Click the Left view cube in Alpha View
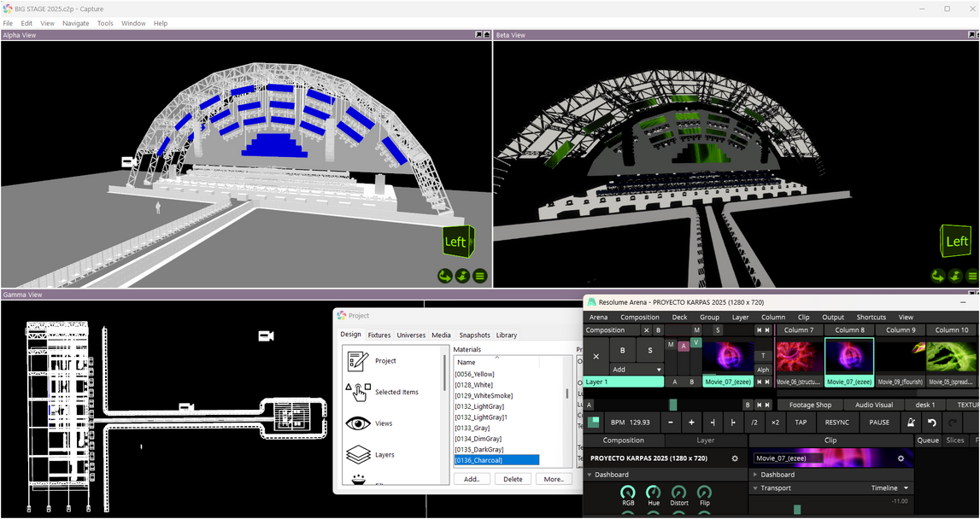The image size is (980, 519). coord(458,241)
